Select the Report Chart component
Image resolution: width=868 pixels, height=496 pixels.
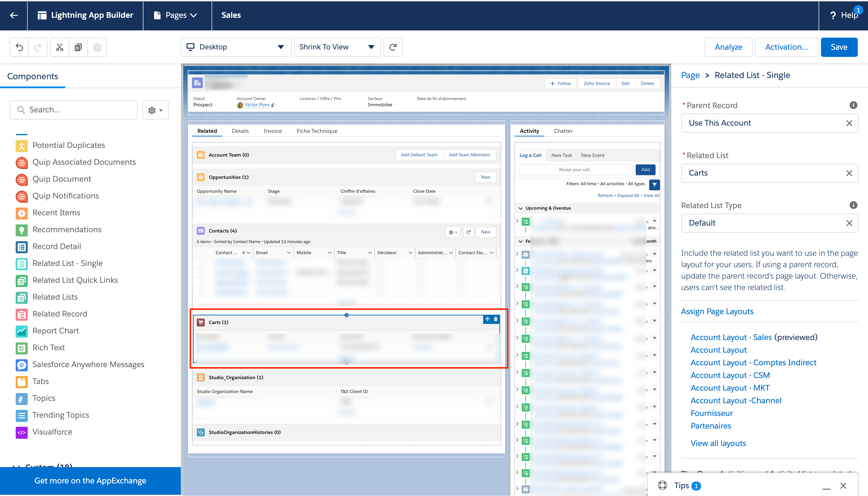click(55, 330)
